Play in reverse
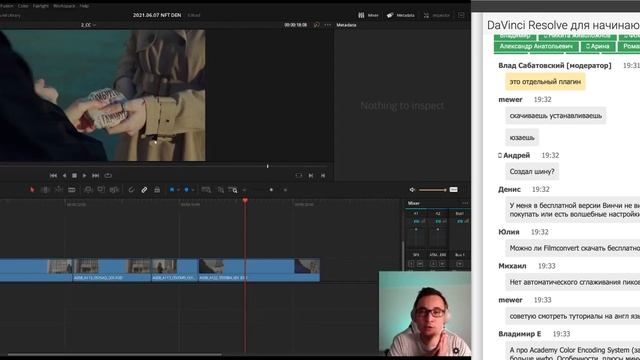Image resolution: width=640 pixels, height=360 pixels. pyautogui.click(x=64, y=176)
